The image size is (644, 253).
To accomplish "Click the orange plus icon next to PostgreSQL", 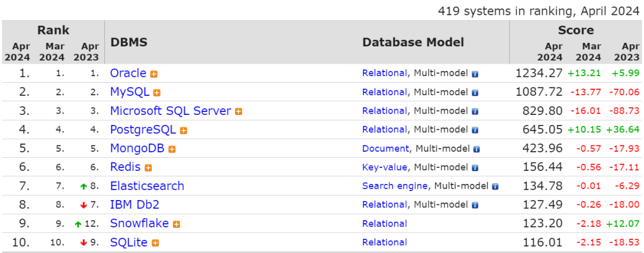I will point(184,130).
